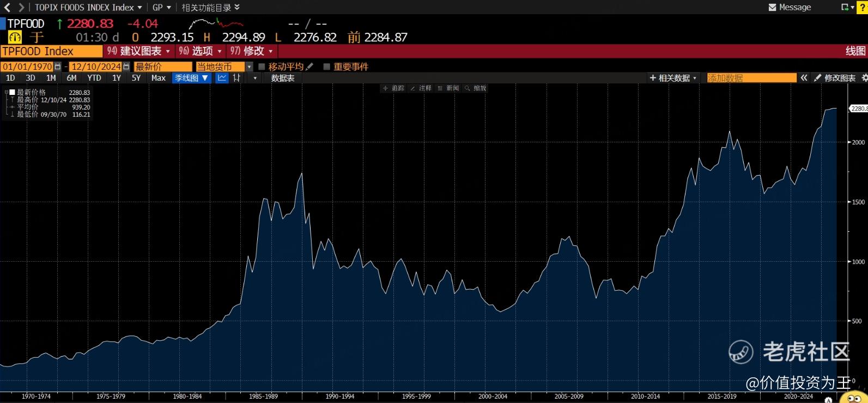Activate the 追踪 crosshair tool

tap(393, 88)
